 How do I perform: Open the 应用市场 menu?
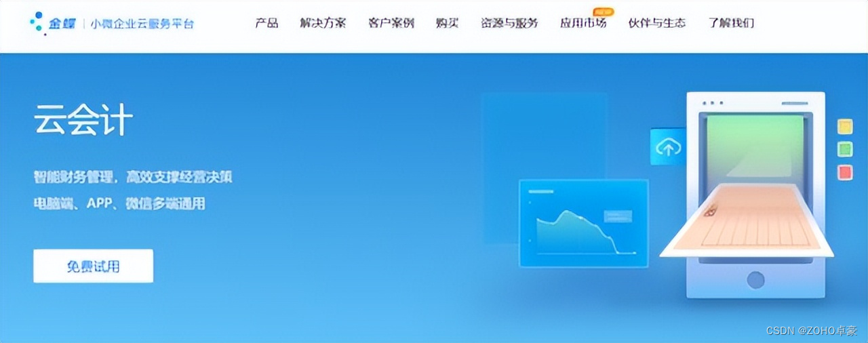point(583,23)
